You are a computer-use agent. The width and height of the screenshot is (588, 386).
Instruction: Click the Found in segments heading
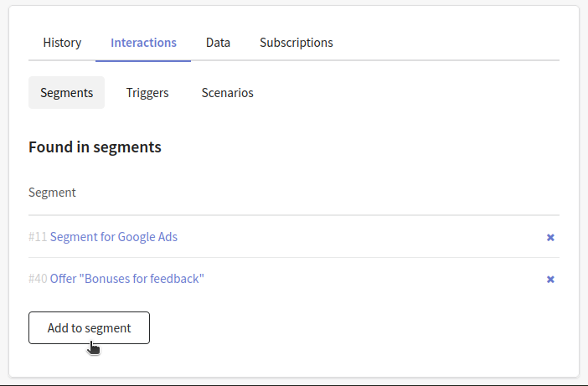tap(95, 147)
